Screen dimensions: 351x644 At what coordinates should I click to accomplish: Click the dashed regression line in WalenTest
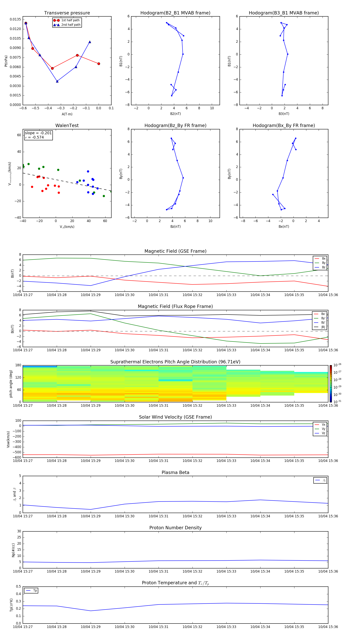[67, 182]
